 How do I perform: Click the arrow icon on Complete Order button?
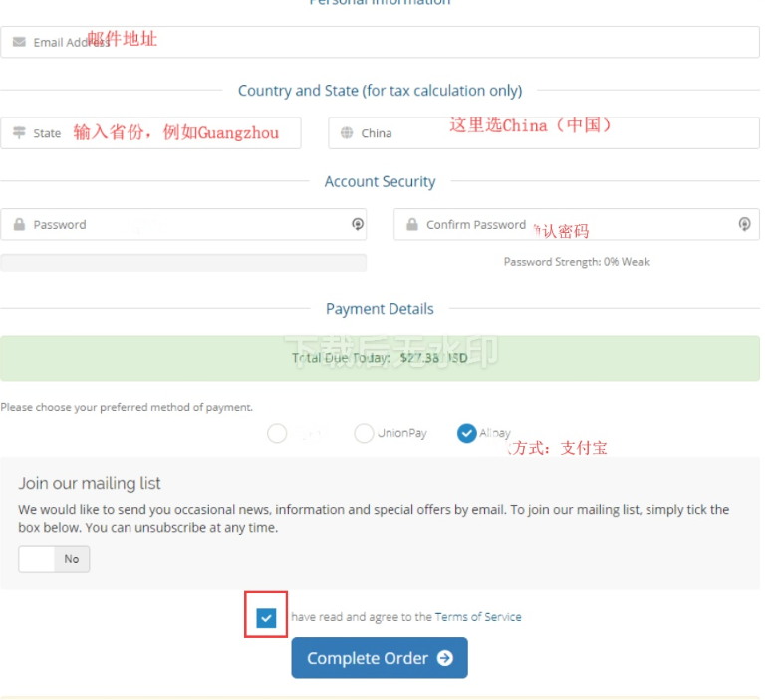pyautogui.click(x=444, y=658)
